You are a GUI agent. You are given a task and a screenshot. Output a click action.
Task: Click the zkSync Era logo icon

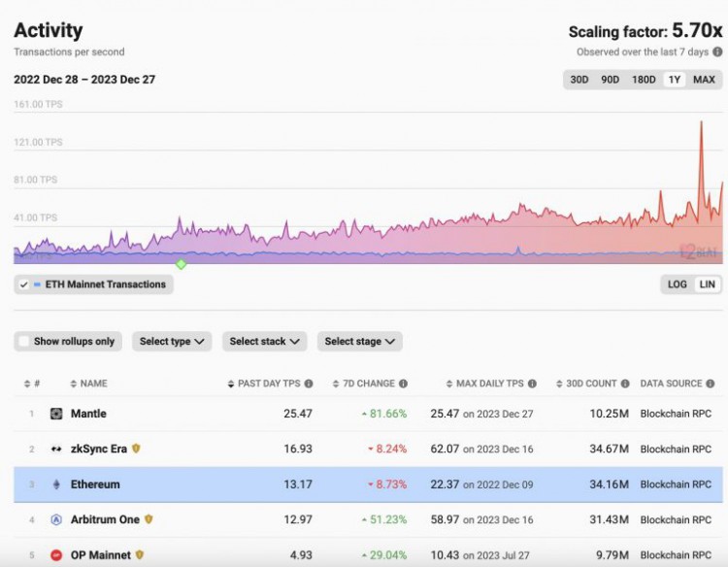click(56, 449)
